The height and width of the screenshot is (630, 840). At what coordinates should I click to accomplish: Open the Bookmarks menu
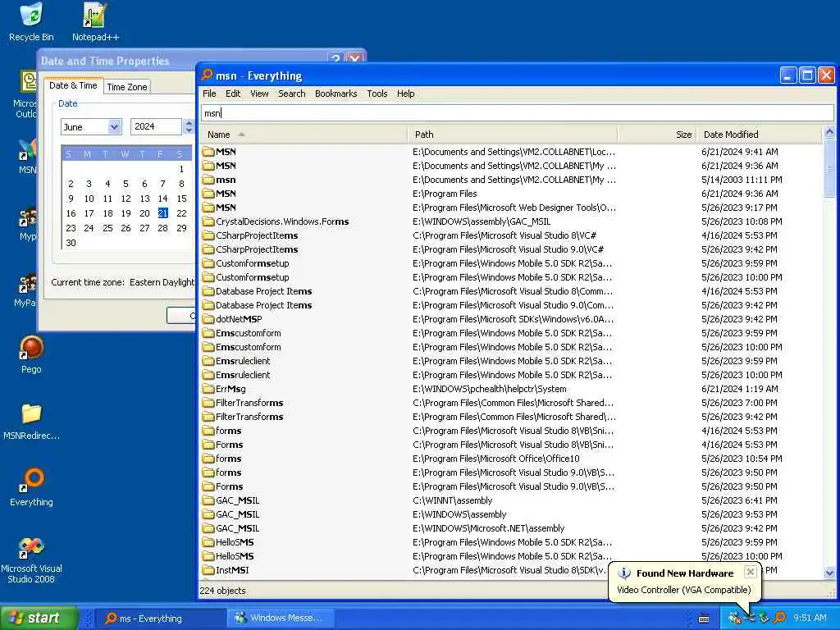tap(336, 94)
